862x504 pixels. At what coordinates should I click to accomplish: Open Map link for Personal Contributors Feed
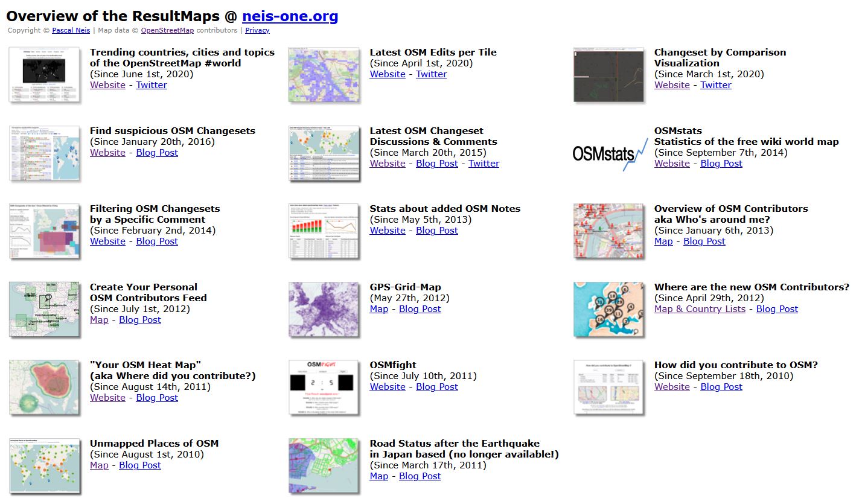click(99, 320)
